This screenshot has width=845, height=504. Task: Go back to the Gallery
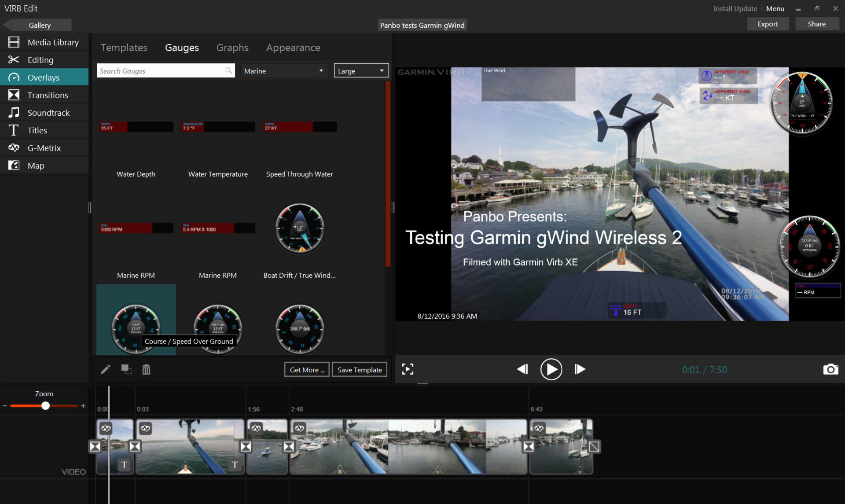[37, 25]
